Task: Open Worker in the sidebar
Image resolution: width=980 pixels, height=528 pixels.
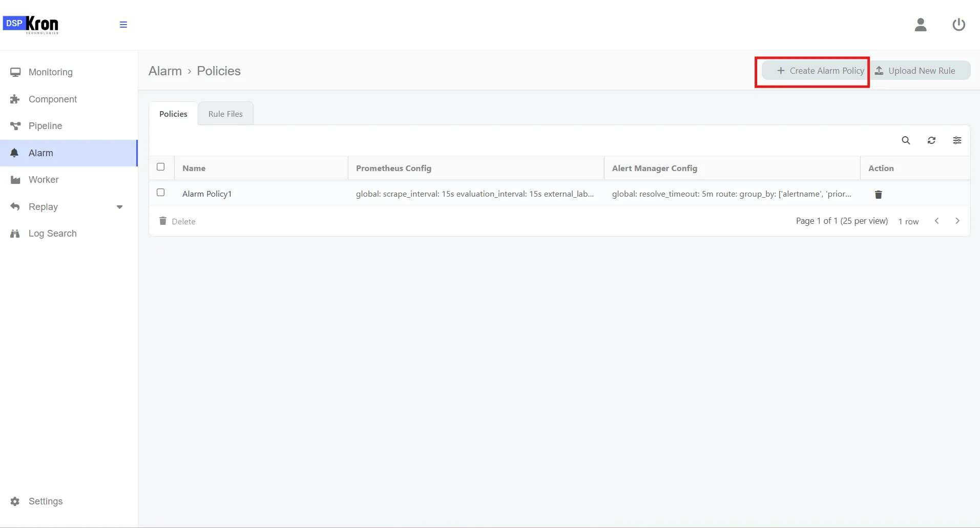Action: tap(69, 180)
